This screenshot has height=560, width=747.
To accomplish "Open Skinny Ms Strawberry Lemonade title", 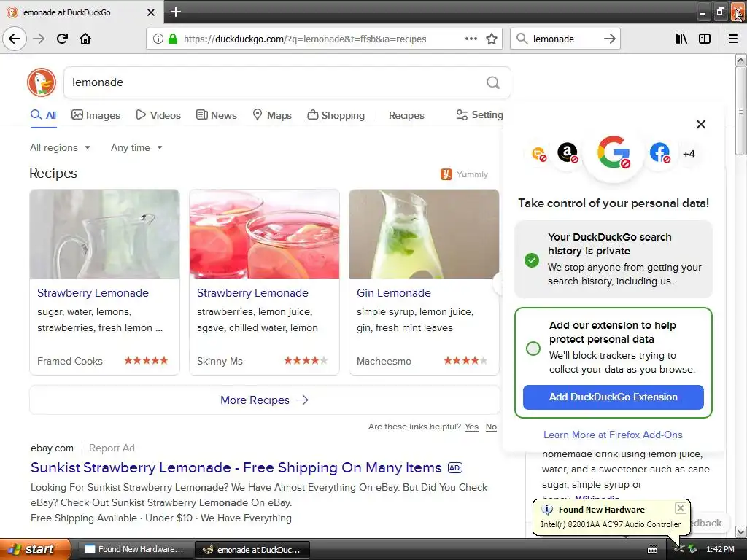I will click(252, 293).
